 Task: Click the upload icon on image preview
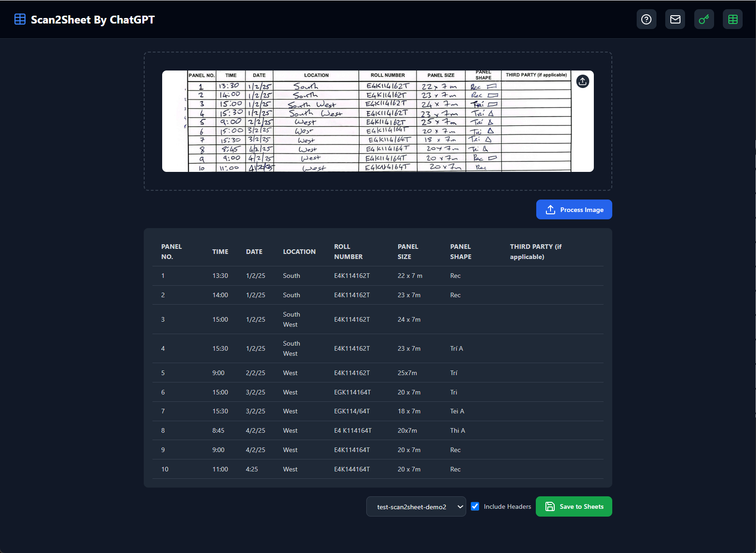582,82
